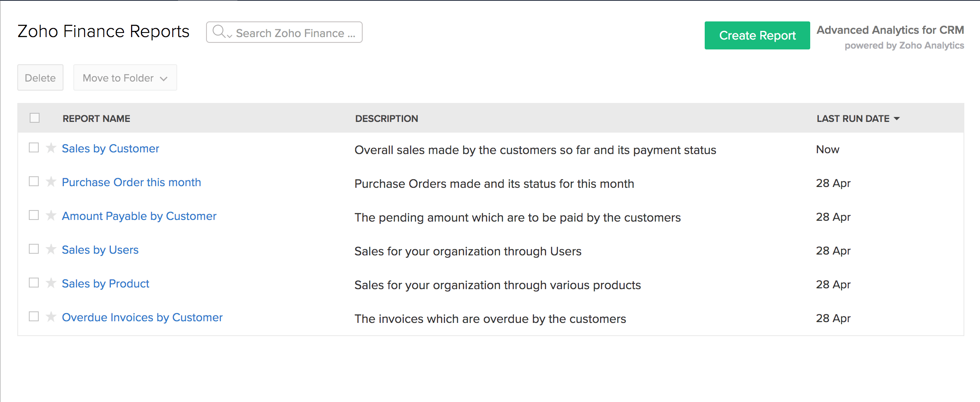Star the Overdue Invoices by Customer report

pyautogui.click(x=51, y=317)
